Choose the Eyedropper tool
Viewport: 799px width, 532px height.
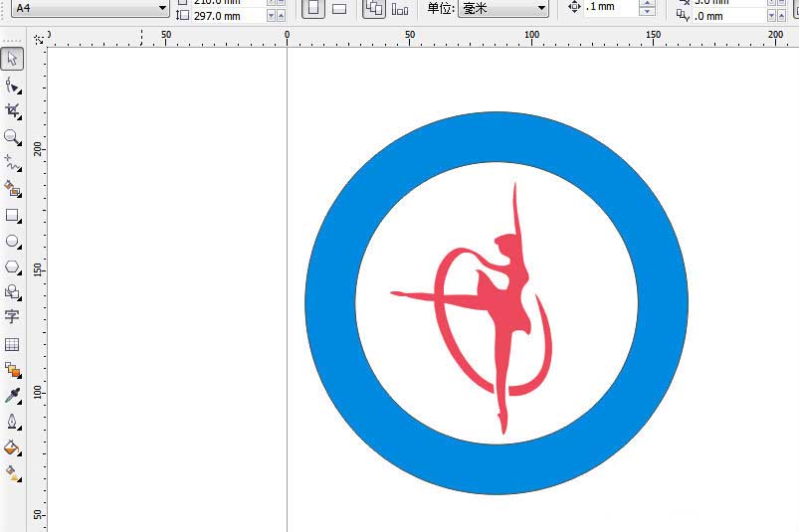click(x=12, y=396)
